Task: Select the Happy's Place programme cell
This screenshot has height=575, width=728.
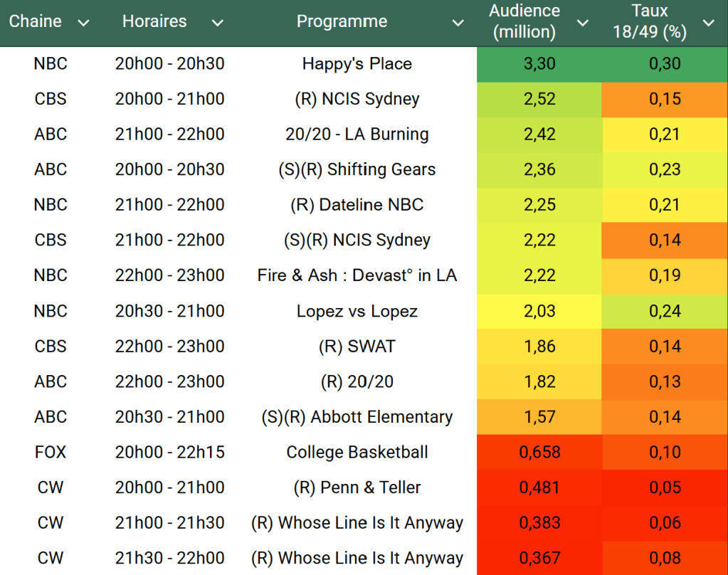Action: point(357,64)
